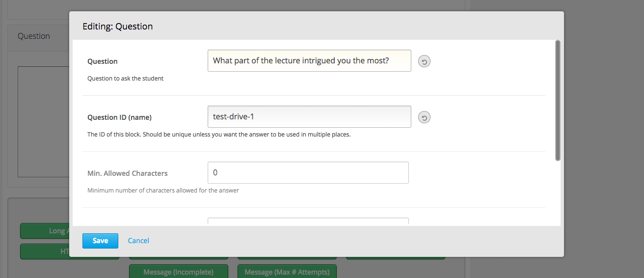644x278 pixels.
Task: Reset the Question ID field to default
Action: (x=424, y=117)
